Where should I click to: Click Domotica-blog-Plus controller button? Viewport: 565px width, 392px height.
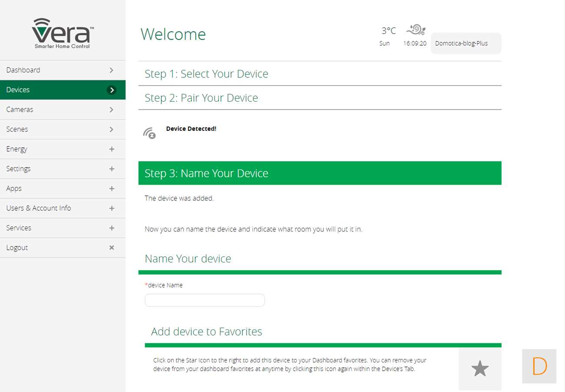coord(465,43)
